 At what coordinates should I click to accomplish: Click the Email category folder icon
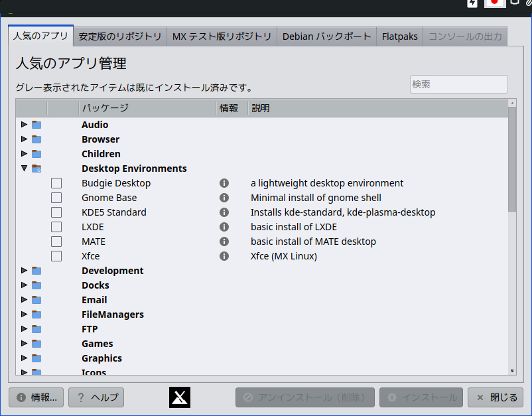[x=36, y=300]
